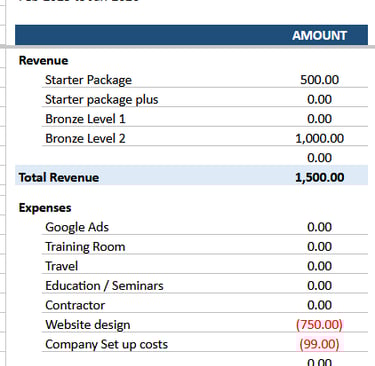The width and height of the screenshot is (375, 366).
Task: Select the Google Ads expense label
Action: pyautogui.click(x=77, y=227)
